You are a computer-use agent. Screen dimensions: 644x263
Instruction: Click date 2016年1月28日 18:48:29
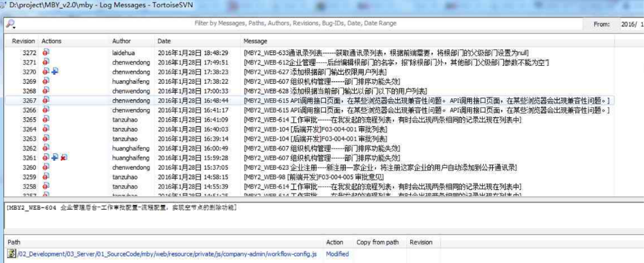pos(193,53)
